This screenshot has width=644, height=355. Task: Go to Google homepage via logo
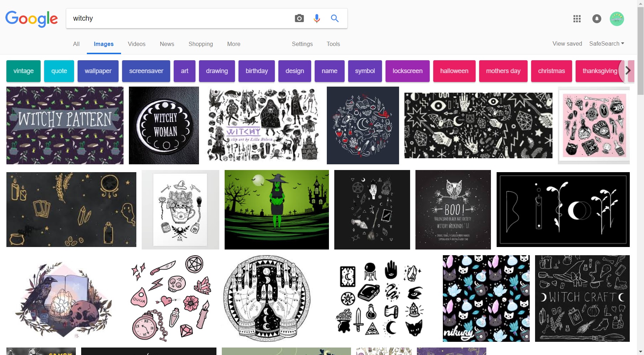click(x=31, y=19)
